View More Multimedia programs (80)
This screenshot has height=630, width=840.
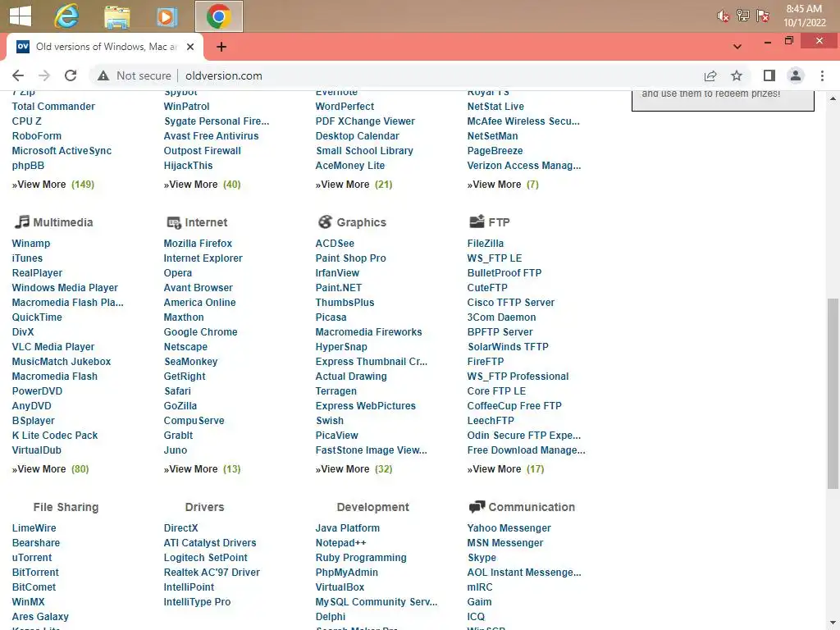pyautogui.click(x=50, y=468)
